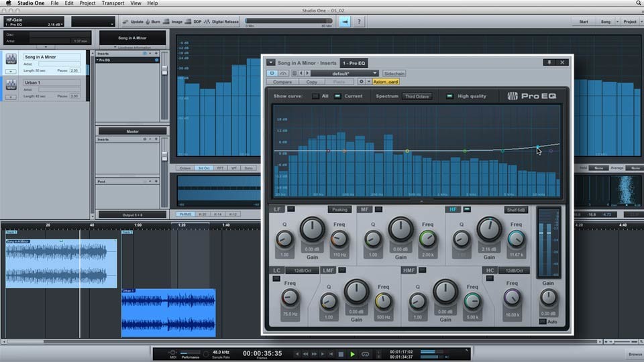Go to previous Pro EQ preset
The width and height of the screenshot is (644, 362).
pyautogui.click(x=301, y=73)
